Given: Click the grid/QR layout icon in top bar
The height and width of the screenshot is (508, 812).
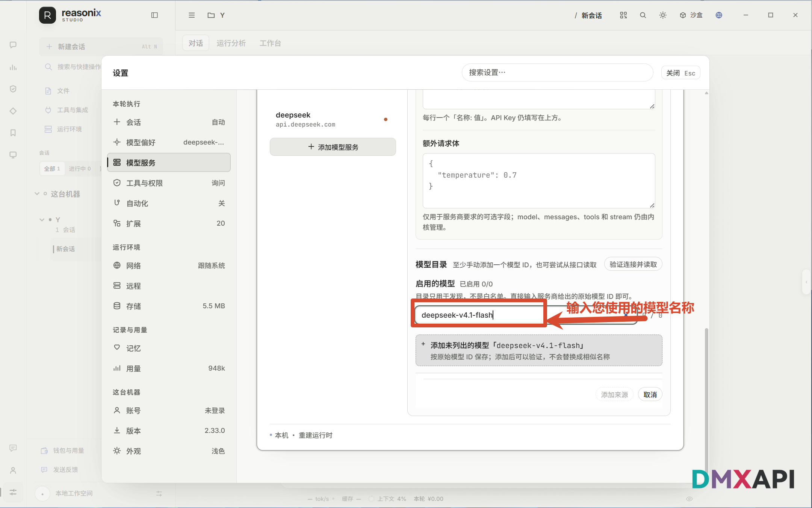Looking at the screenshot, I should pyautogui.click(x=623, y=15).
